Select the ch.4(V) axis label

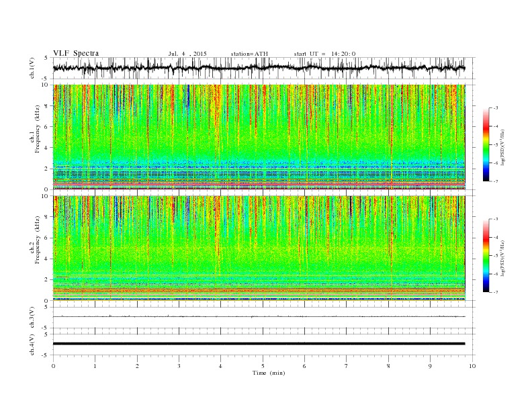point(32,345)
